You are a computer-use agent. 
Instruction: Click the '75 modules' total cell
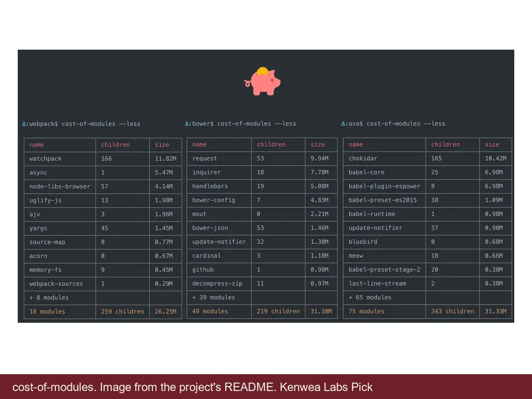[367, 311]
